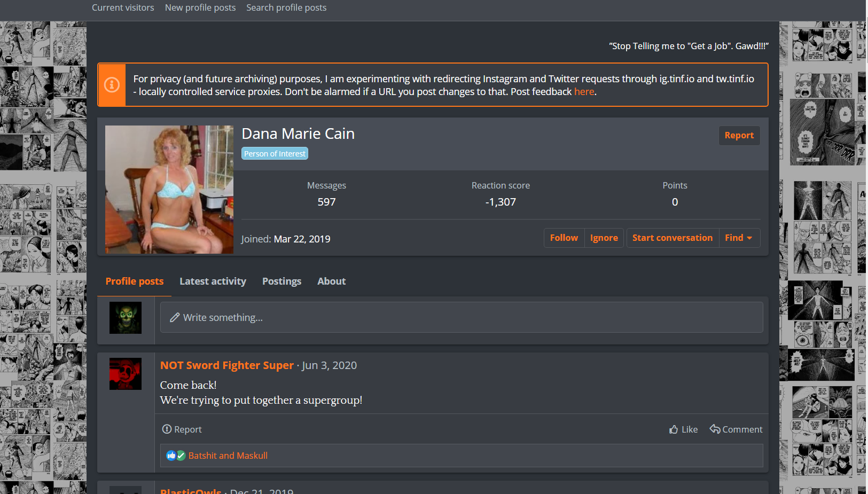Open New profile posts

200,7
